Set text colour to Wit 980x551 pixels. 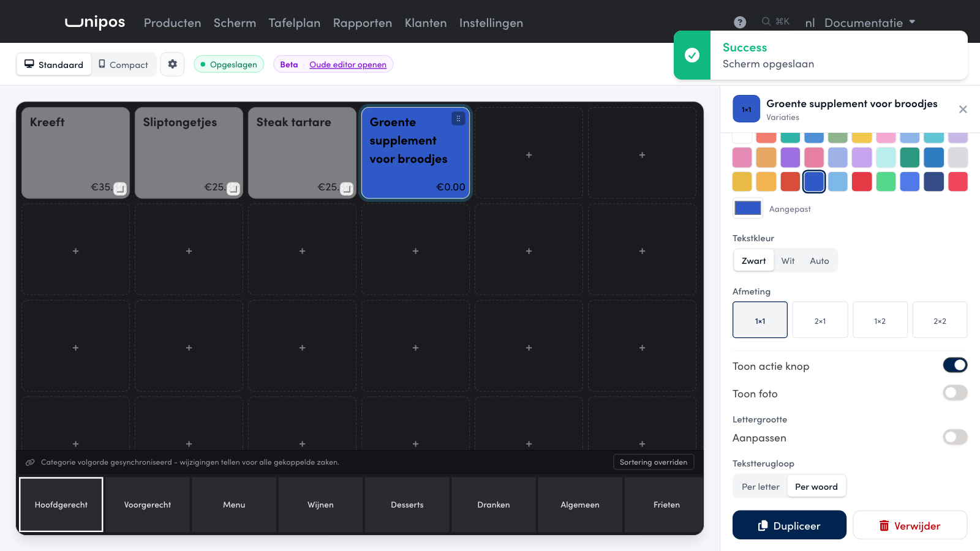pos(788,261)
